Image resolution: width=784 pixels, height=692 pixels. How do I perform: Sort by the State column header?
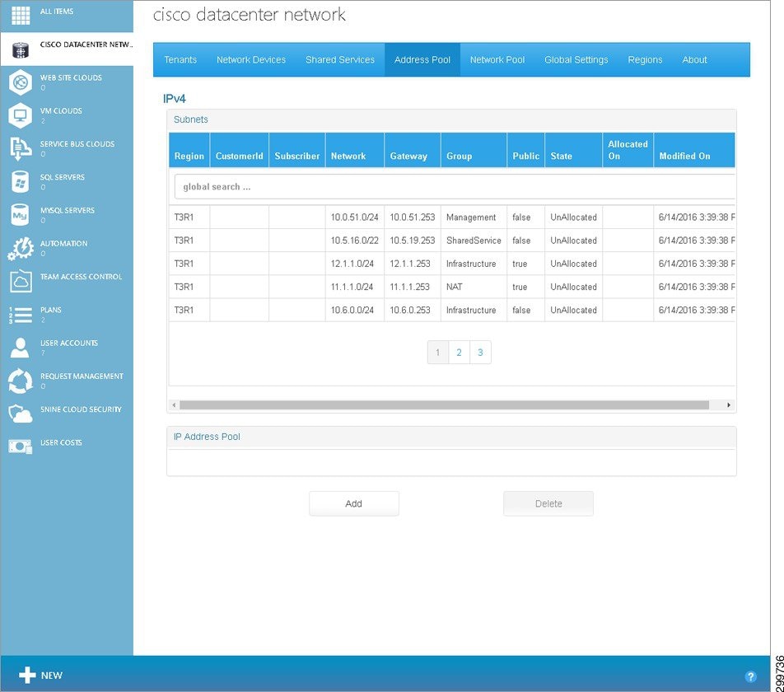[x=573, y=150]
